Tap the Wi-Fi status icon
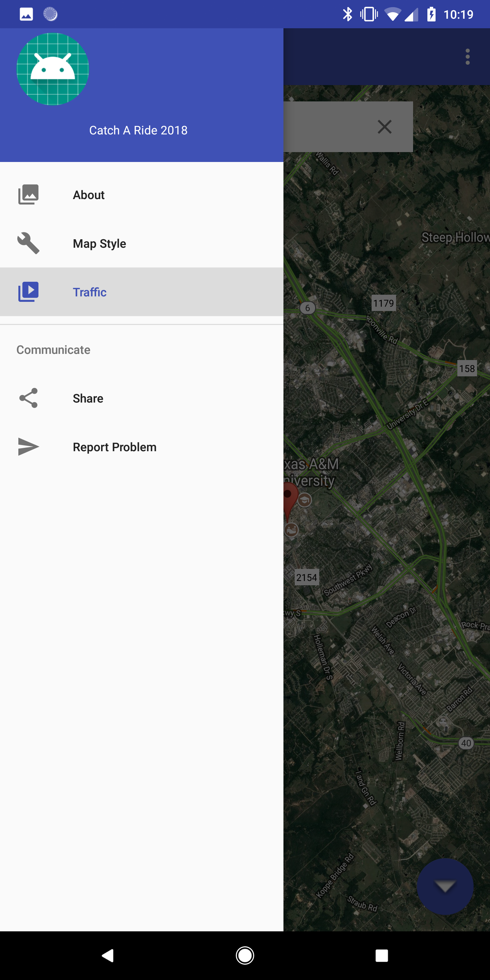The height and width of the screenshot is (980, 490). [x=392, y=14]
